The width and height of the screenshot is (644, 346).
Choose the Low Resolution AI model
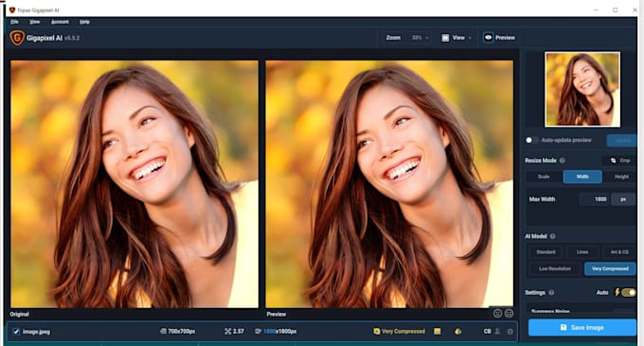[555, 269]
